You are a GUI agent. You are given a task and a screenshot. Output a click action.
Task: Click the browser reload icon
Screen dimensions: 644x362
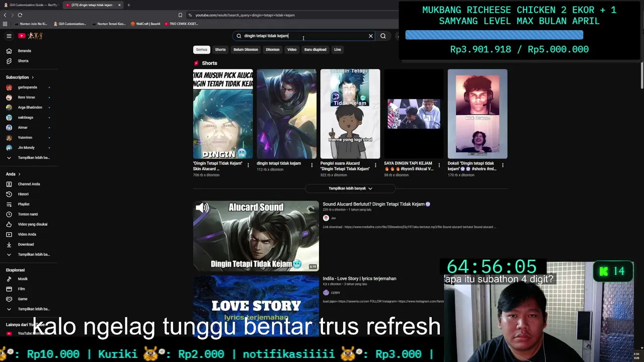coord(20,15)
